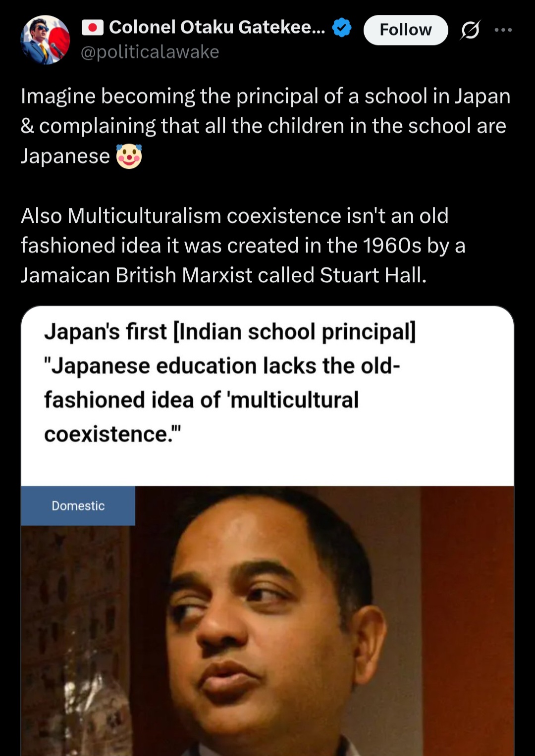Click the clown face emoji after Japanese
This screenshot has height=756, width=535.
tap(129, 156)
